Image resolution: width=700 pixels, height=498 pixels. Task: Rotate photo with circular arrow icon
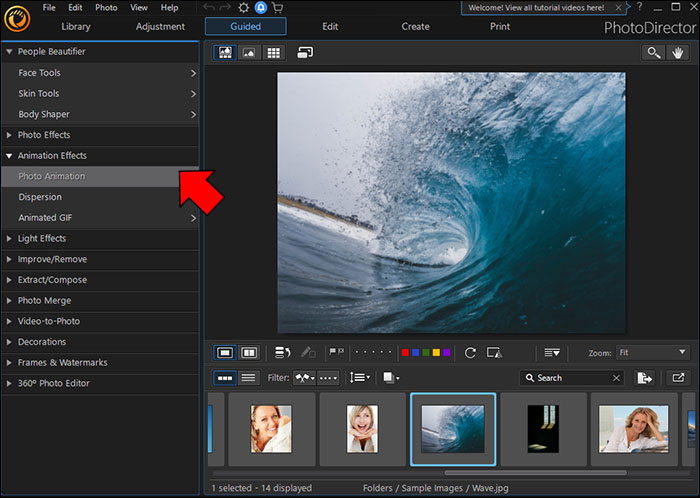(470, 353)
